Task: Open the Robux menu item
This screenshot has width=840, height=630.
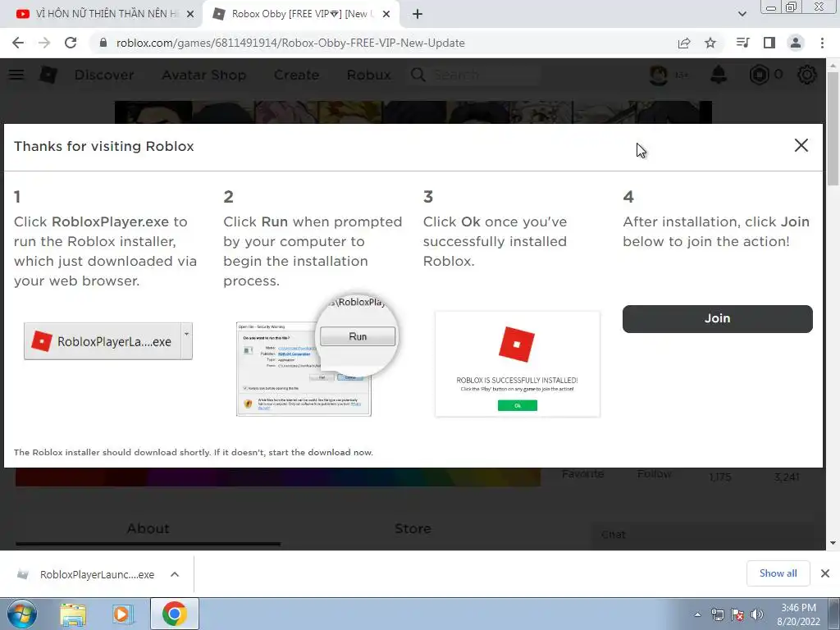Action: 368,75
